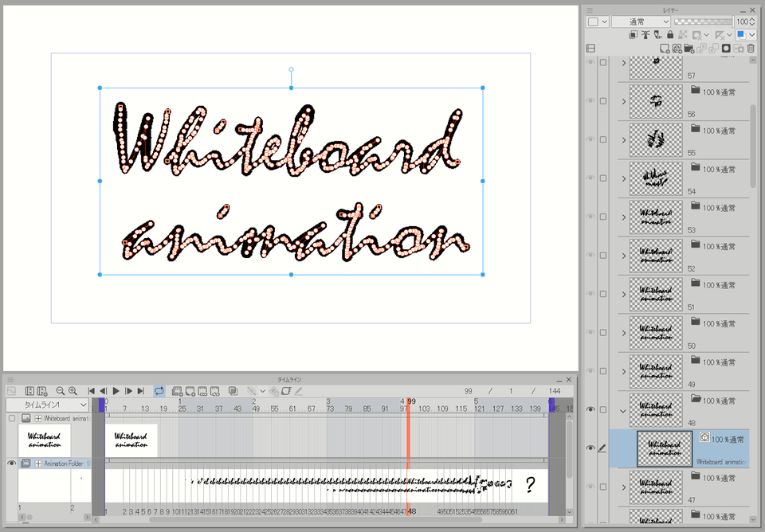Select layer 52 thumbnail
Screen dimensions: 765x532
tap(656, 256)
